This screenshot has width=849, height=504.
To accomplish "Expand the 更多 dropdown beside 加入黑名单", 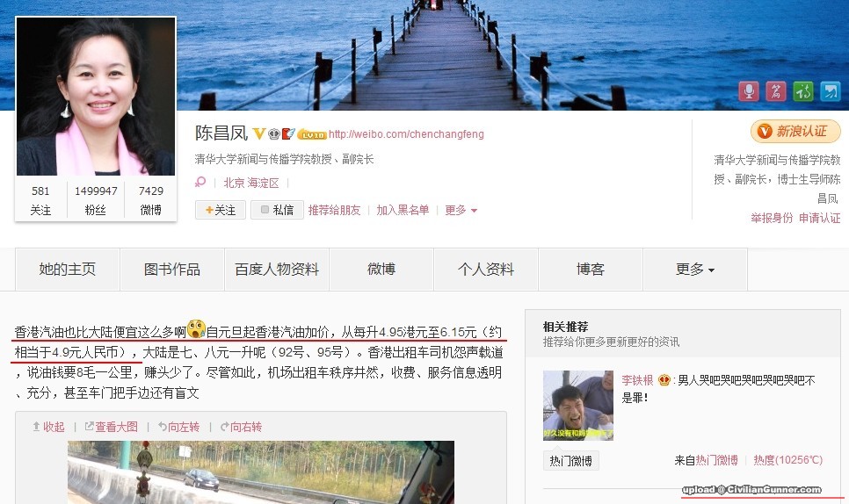I will 461,210.
